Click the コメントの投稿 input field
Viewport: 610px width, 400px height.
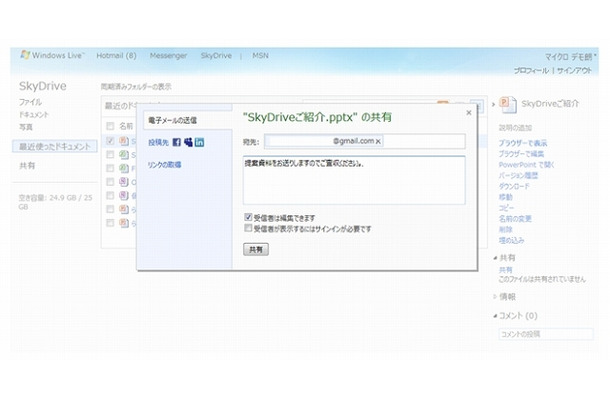(x=546, y=334)
